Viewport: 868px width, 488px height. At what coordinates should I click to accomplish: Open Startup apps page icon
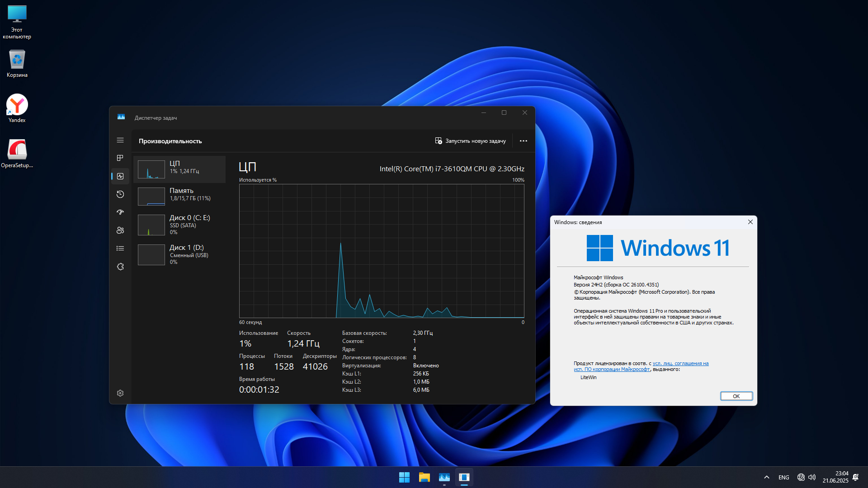(x=120, y=212)
